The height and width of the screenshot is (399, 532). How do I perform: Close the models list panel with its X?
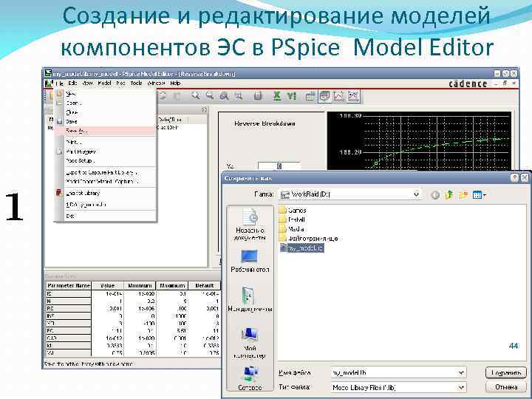pyautogui.click(x=204, y=109)
